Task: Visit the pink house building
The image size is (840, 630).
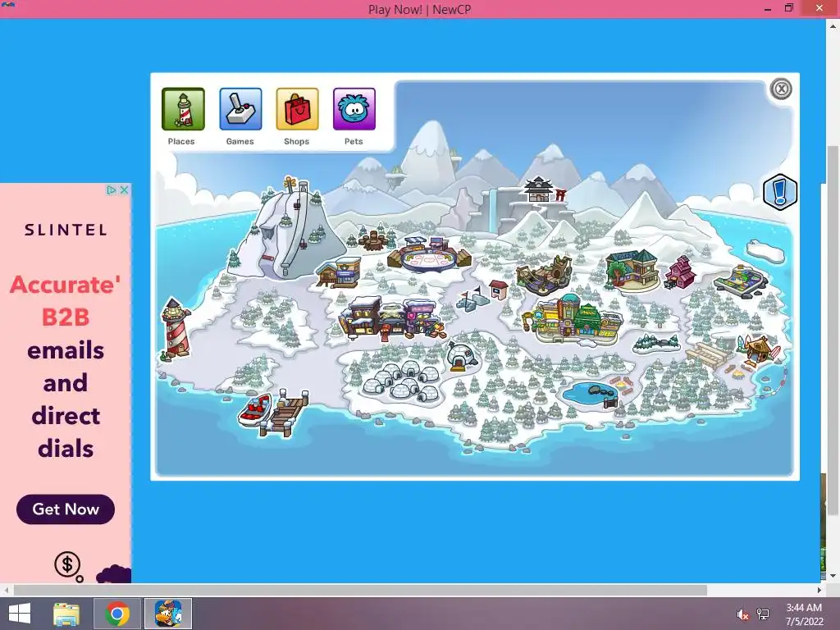Action: coord(680,272)
